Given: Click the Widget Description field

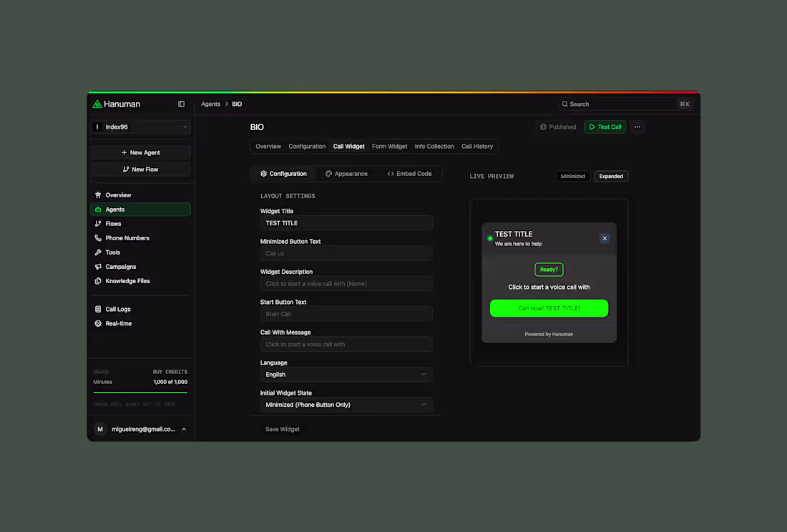Looking at the screenshot, I should (346, 284).
